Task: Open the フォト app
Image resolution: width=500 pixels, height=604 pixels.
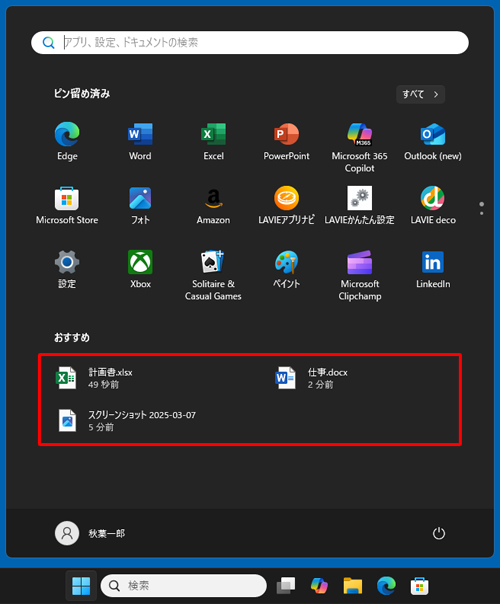Action: (x=140, y=205)
